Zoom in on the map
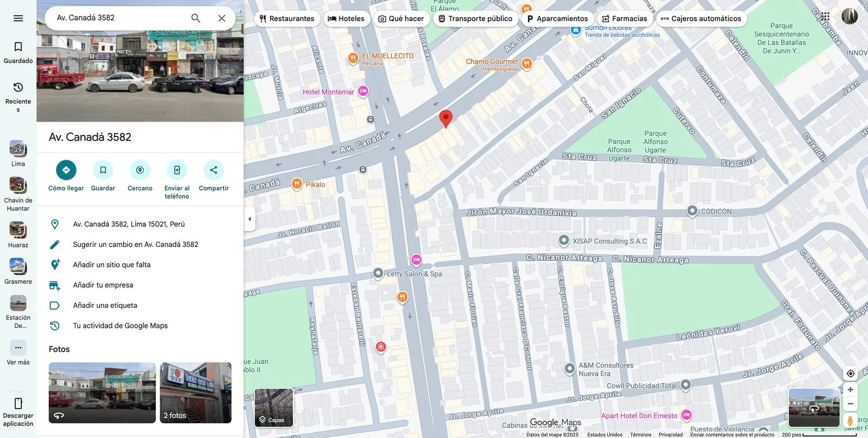Viewport: 868px width, 438px height. click(x=850, y=390)
